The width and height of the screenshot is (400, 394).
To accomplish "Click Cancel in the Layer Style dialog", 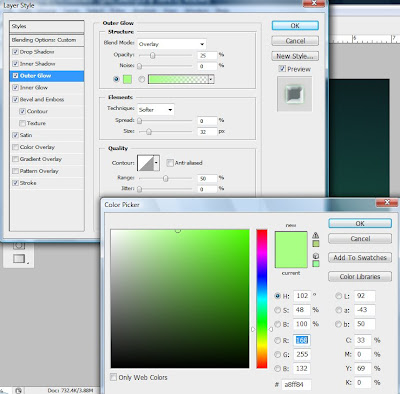I will [x=295, y=41].
